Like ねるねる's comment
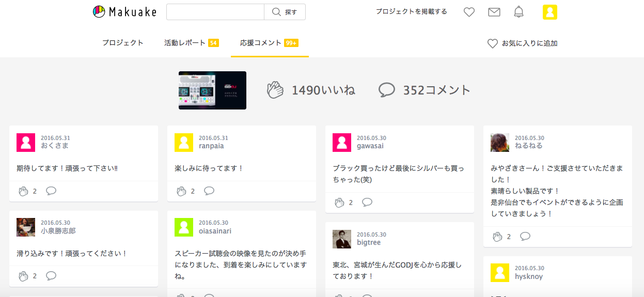The image size is (644, 297). click(x=497, y=237)
